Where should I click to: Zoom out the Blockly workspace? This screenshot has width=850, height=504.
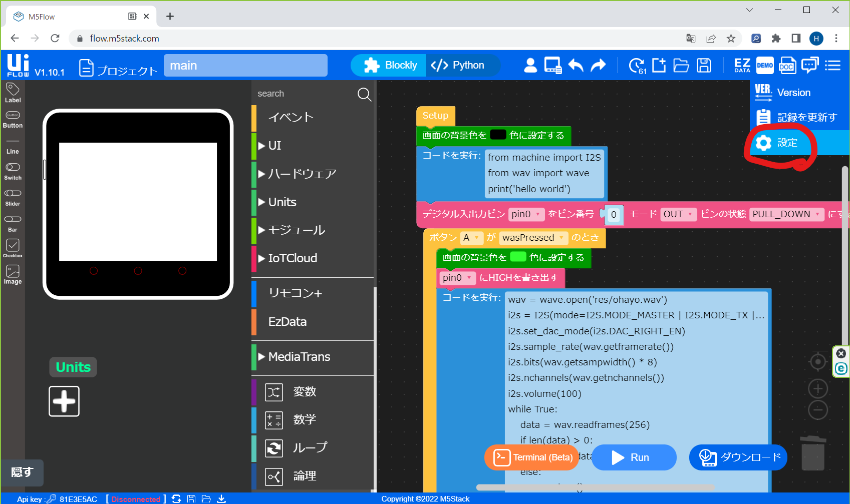pos(818,410)
